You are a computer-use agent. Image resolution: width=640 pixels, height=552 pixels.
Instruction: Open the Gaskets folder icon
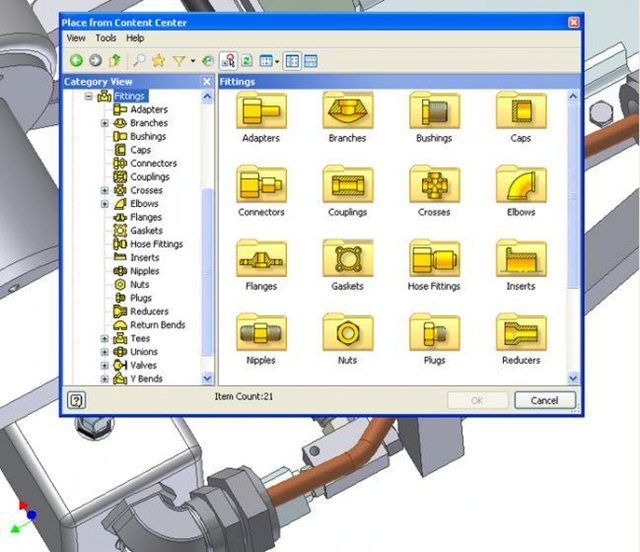[x=348, y=258]
